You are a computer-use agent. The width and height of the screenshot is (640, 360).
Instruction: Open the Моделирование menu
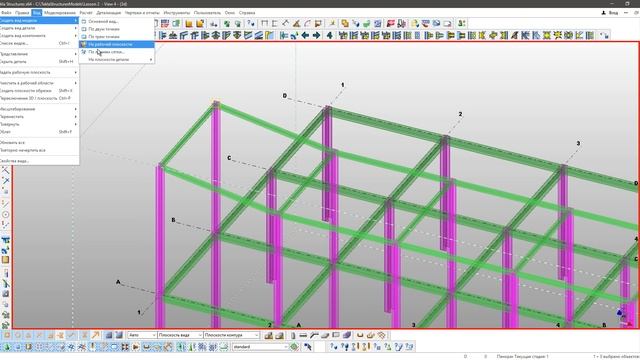[x=60, y=13]
